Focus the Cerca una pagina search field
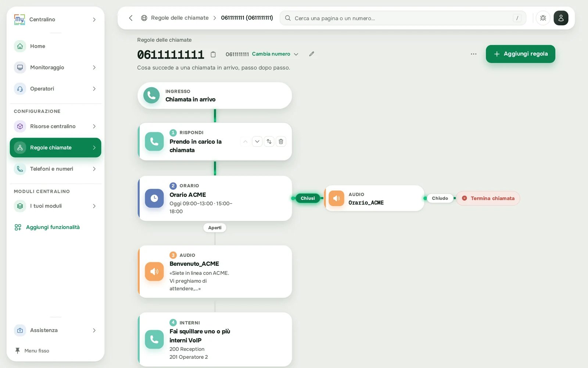 coord(403,18)
